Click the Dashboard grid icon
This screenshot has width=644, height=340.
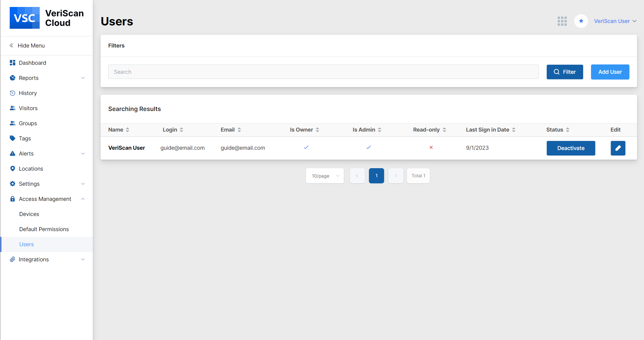pos(12,63)
